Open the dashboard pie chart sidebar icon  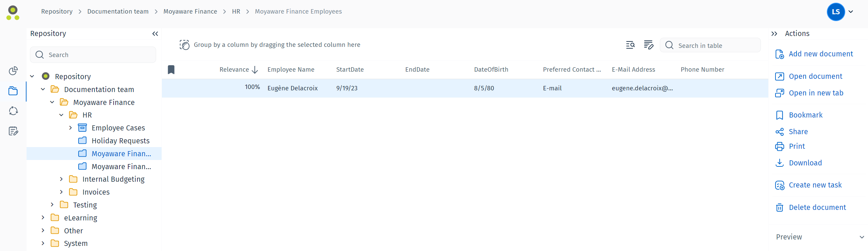point(13,71)
